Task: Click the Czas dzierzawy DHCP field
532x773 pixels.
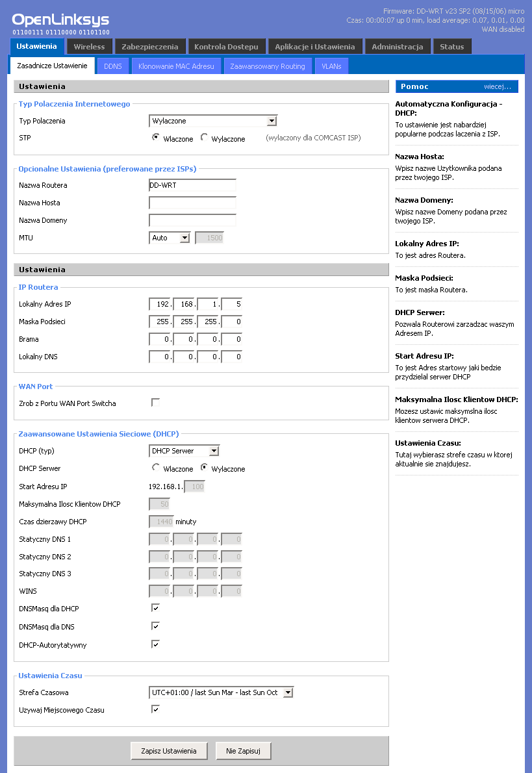Action: pos(161,522)
